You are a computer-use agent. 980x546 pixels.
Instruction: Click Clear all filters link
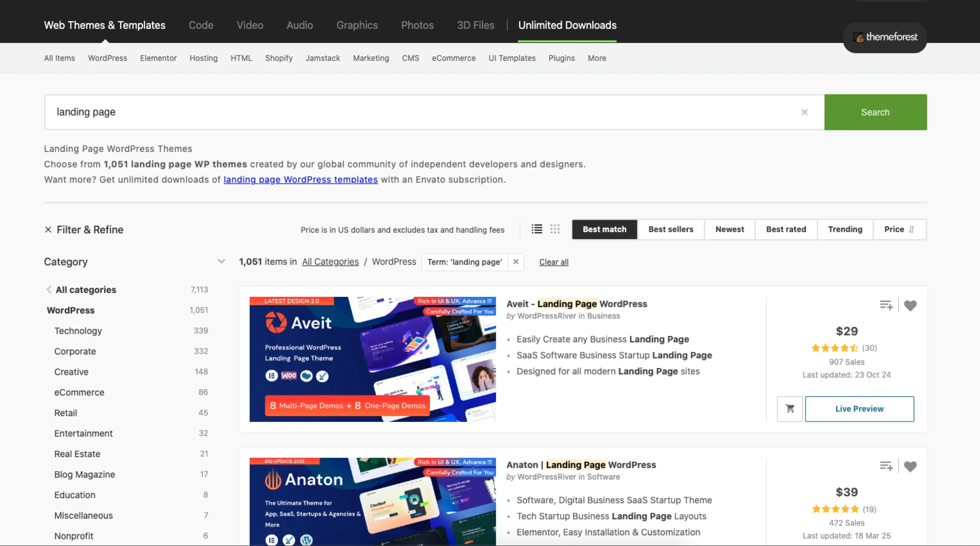pyautogui.click(x=554, y=262)
